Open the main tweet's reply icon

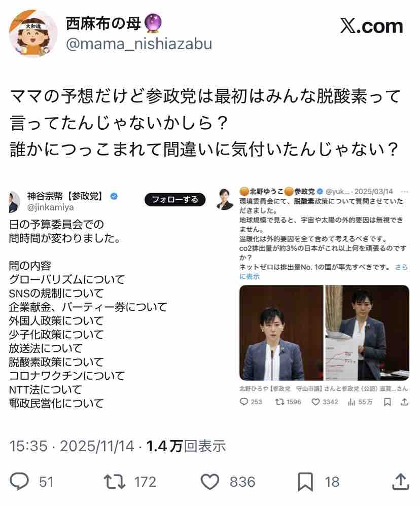click(x=19, y=482)
